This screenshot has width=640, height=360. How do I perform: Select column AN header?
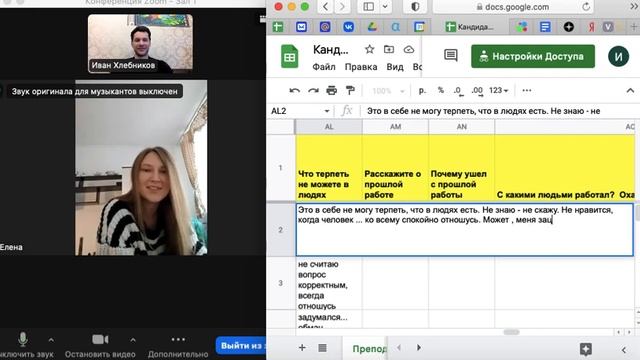[462, 127]
